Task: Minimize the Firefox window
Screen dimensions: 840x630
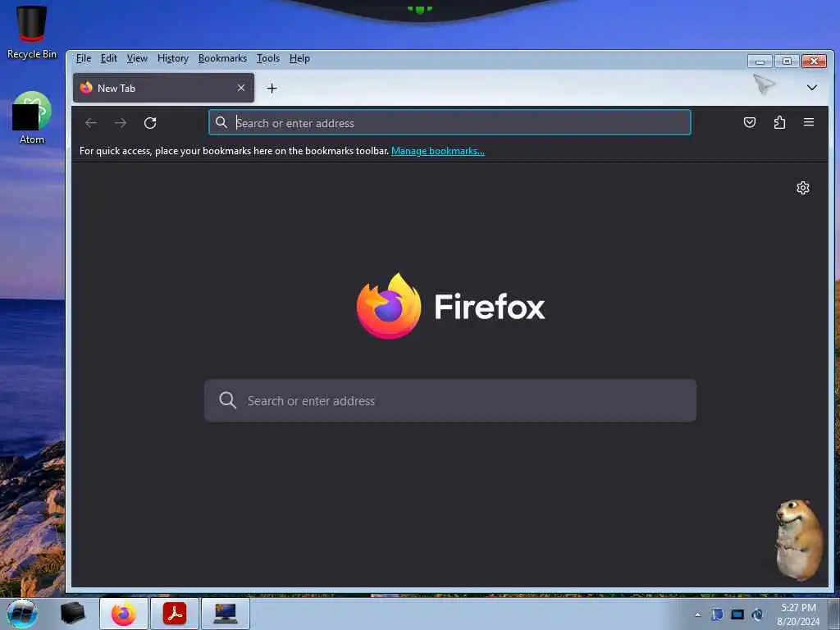Action: [x=760, y=61]
